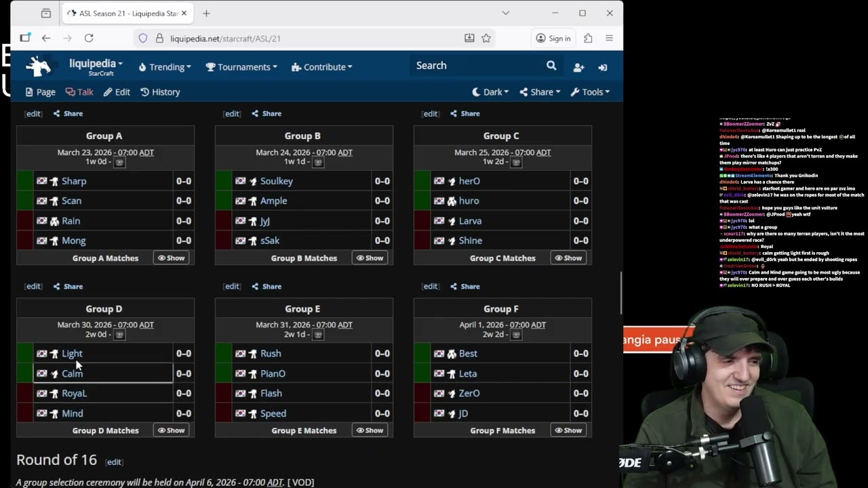Open the Trending dropdown menu
This screenshot has height=488, width=868.
[165, 67]
